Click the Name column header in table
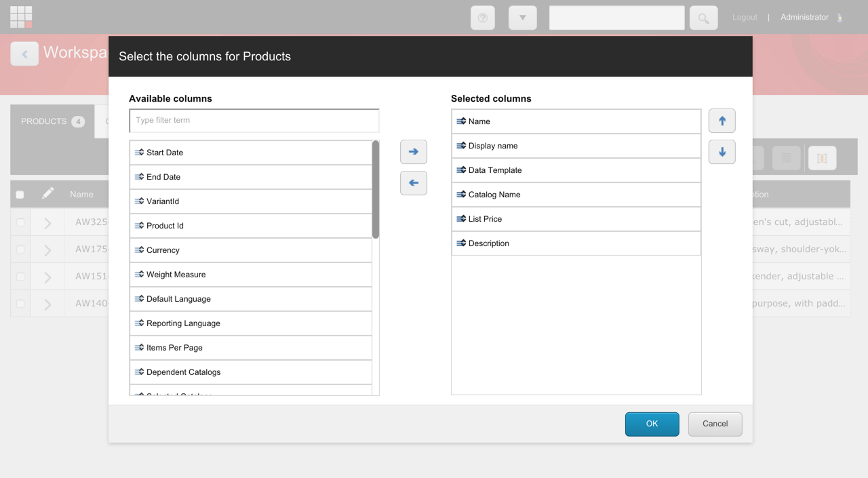This screenshot has height=478, width=868. (x=81, y=195)
